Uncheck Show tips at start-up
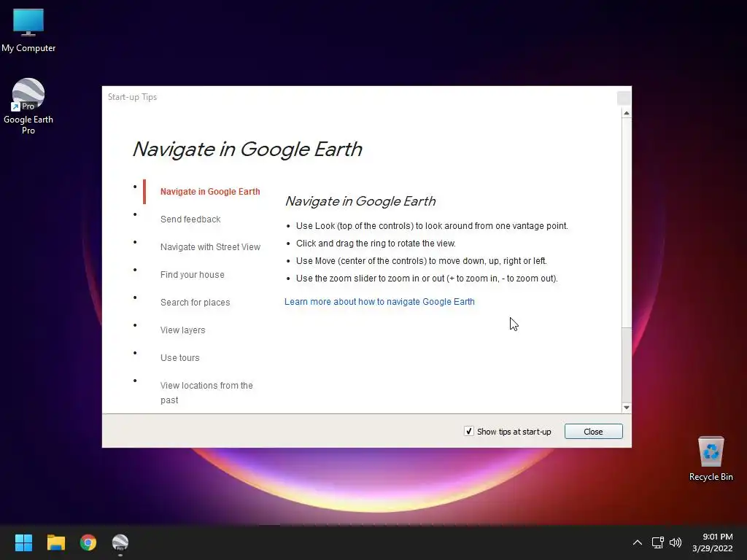 (x=469, y=432)
